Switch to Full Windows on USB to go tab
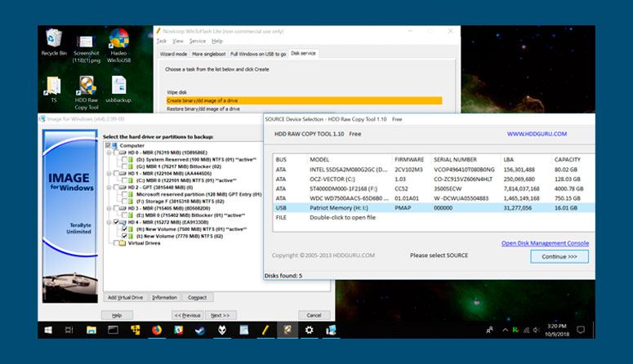This screenshot has width=633, height=364. [x=258, y=54]
